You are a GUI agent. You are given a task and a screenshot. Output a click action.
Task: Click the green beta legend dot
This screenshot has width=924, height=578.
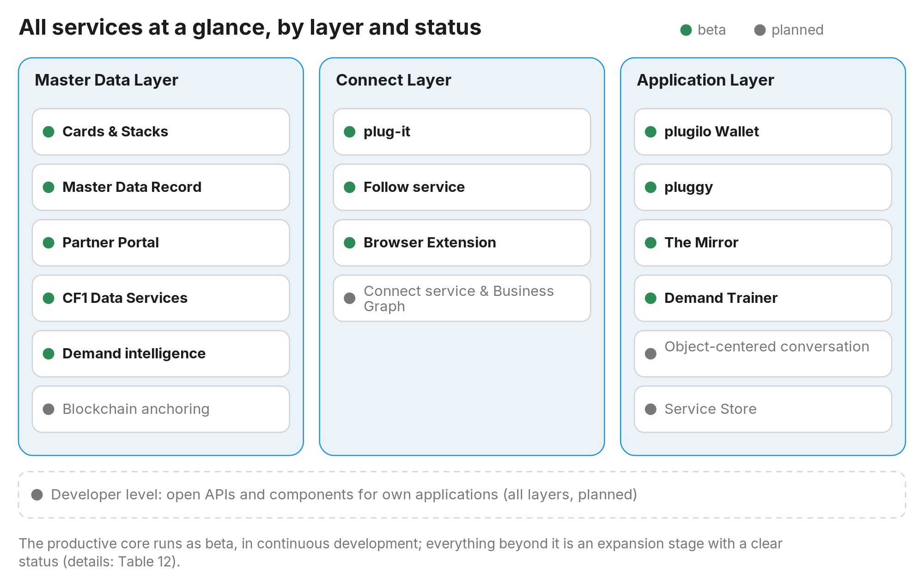[686, 30]
